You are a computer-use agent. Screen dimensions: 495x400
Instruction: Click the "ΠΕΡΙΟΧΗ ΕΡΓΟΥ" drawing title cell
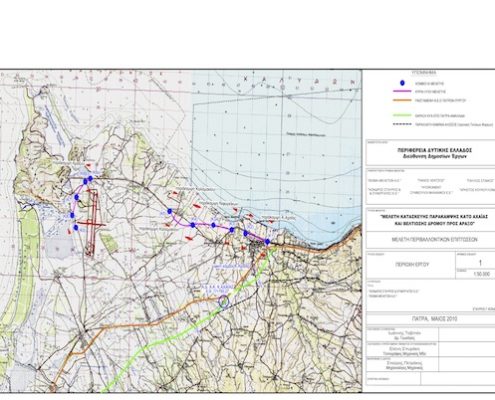[412, 264]
